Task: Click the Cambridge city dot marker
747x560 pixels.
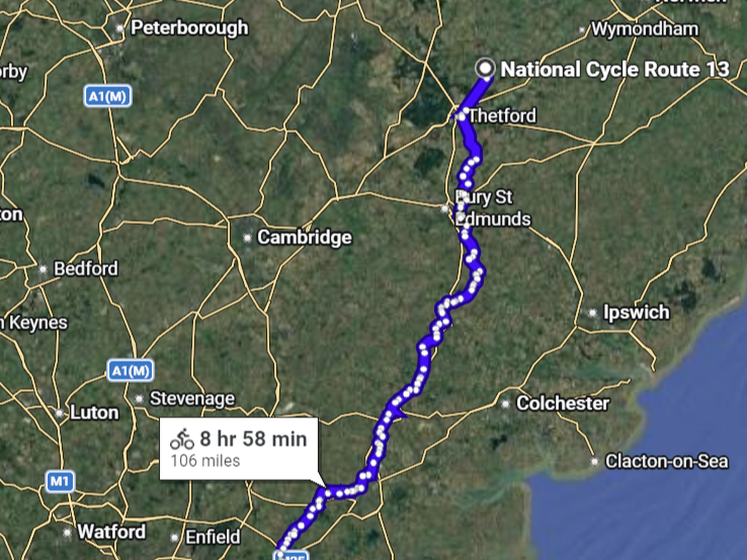Action: (247, 238)
